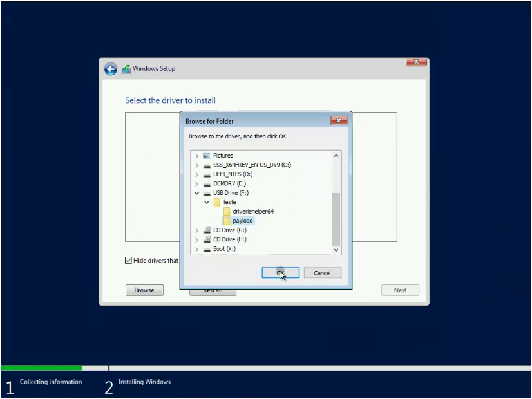Click the Windows Setup icon in the titlebar

tap(126, 68)
